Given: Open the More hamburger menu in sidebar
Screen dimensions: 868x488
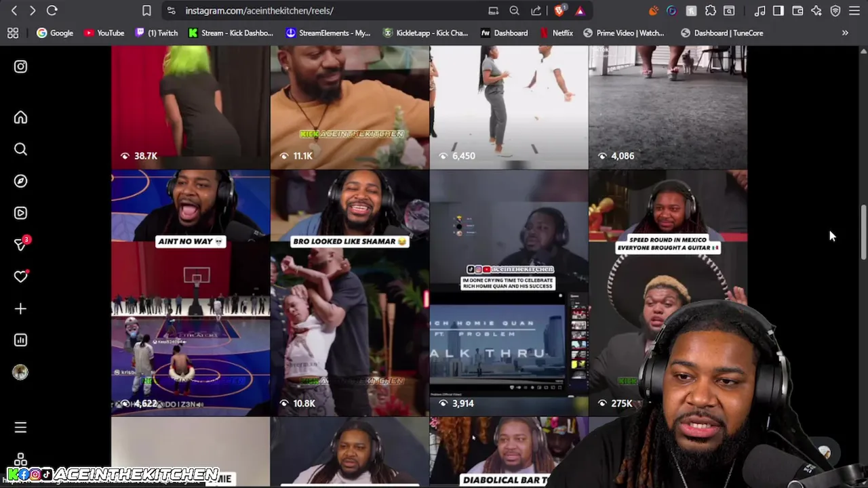Looking at the screenshot, I should click(20, 428).
